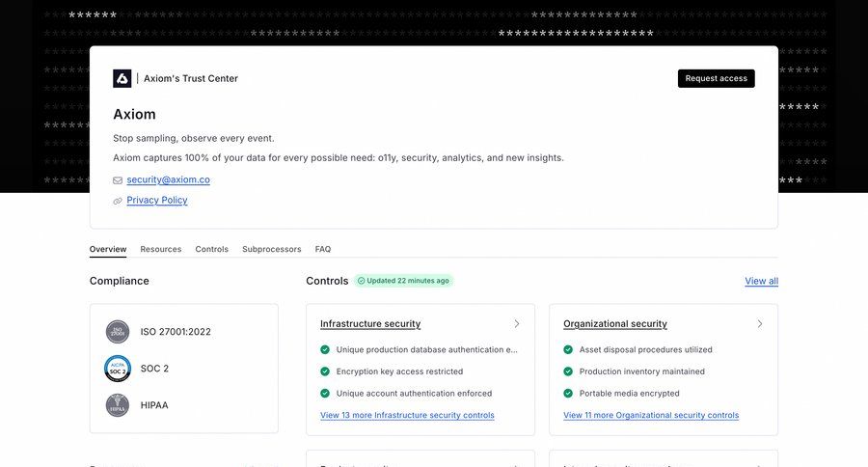Click View 13 more Infrastructure security controls
Viewport: 868px width, 467px height.
coord(407,415)
